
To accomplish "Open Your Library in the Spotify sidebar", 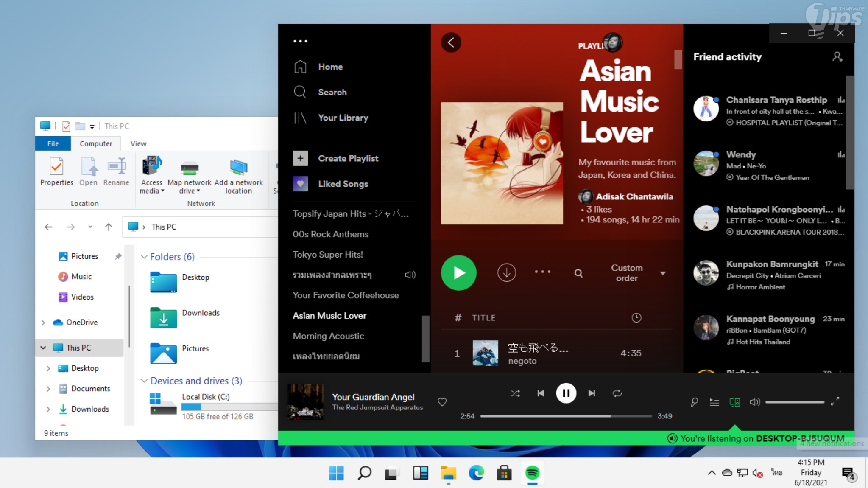I will 343,118.
